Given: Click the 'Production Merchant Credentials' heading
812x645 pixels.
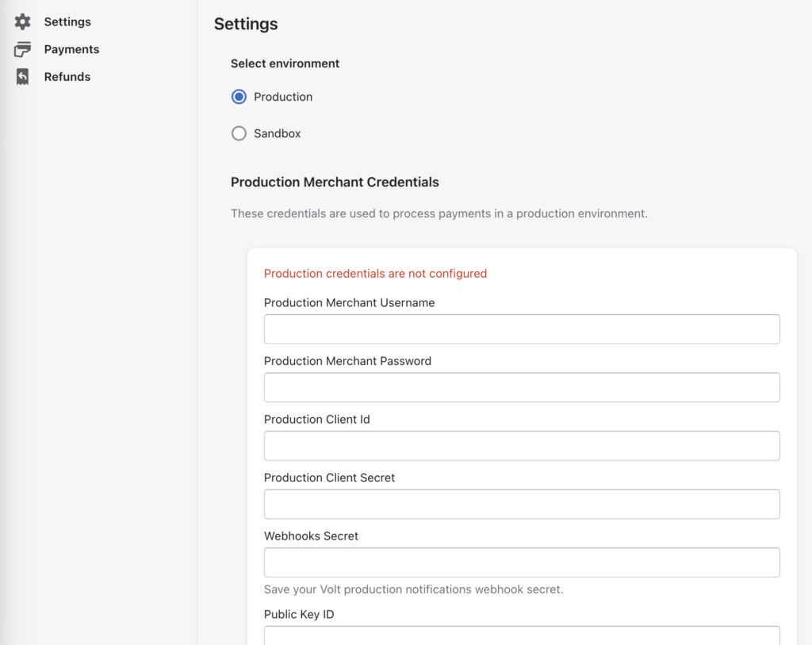Looking at the screenshot, I should pos(335,182).
